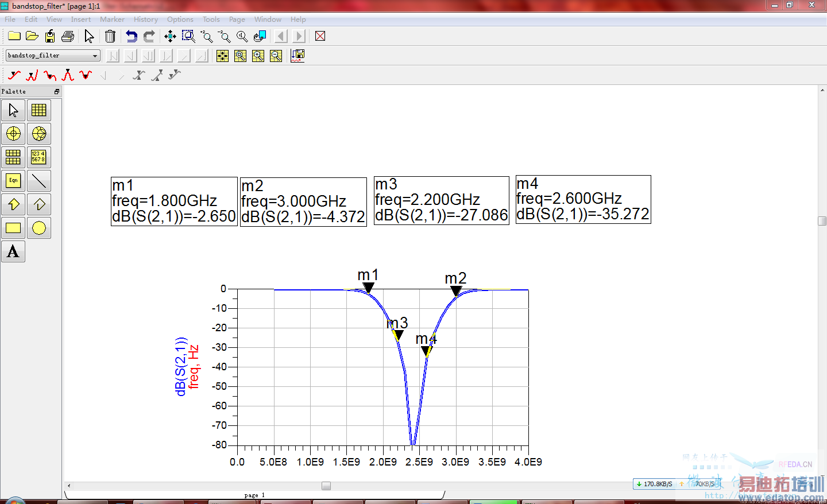Insert a peak marker on trace
Screen dimensions: 827x504
68,75
